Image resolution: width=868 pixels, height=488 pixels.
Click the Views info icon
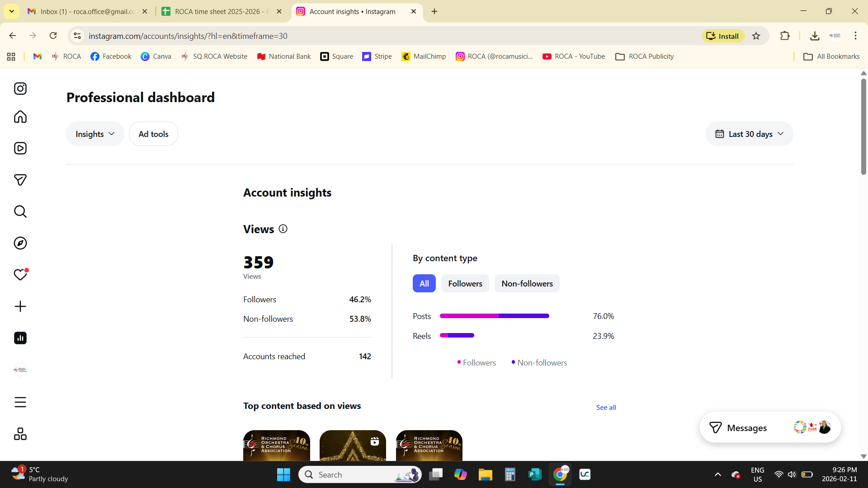click(x=283, y=229)
